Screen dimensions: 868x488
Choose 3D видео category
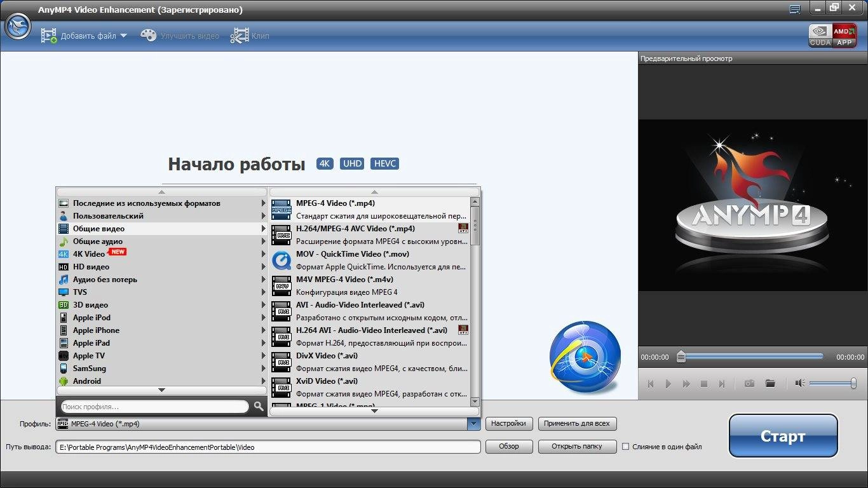pos(161,305)
